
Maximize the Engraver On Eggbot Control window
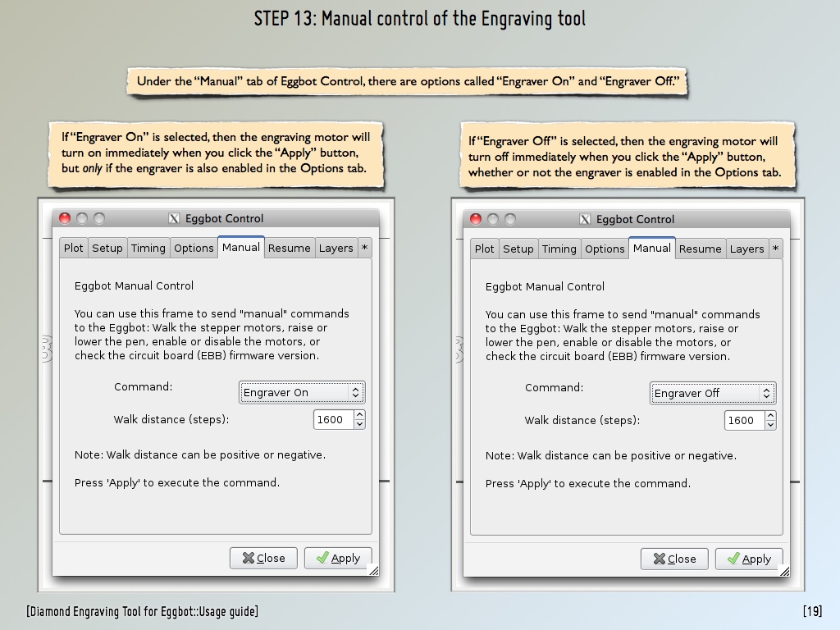[99, 218]
